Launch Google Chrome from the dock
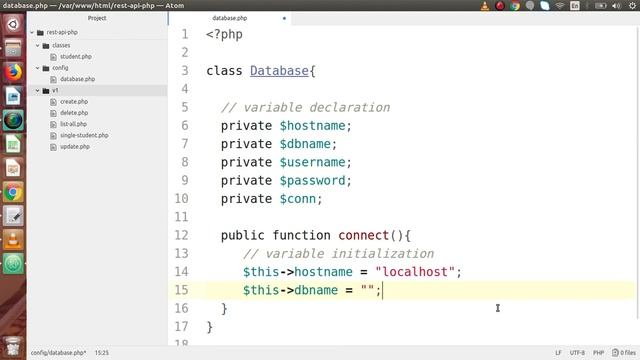Viewport: 640px width, 360px height. pos(13,192)
